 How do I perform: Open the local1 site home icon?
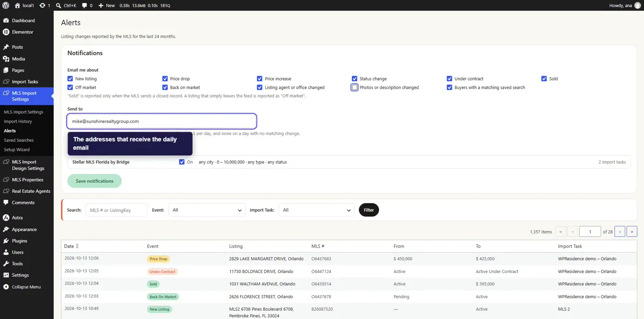point(17,6)
